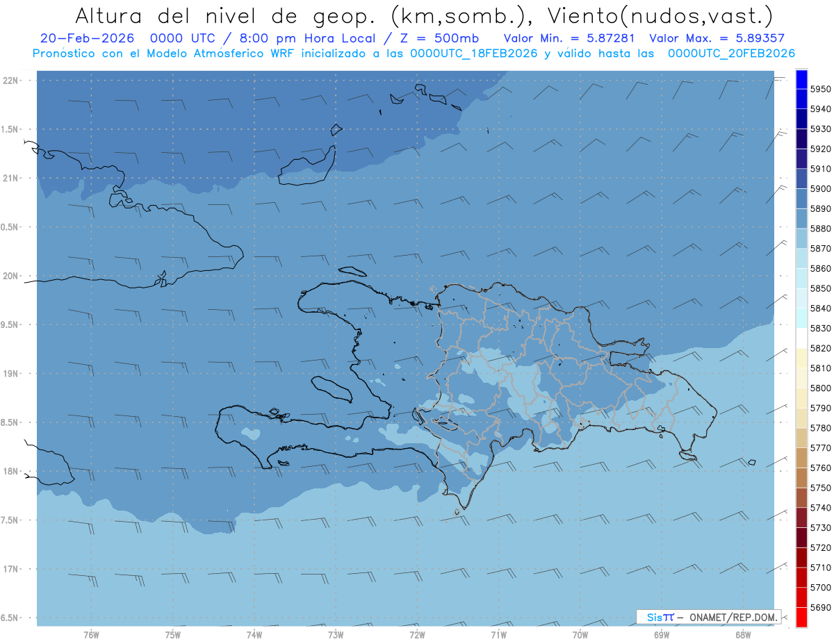Click the '72W' longitude label
This screenshot has height=644, width=834.
click(x=418, y=635)
